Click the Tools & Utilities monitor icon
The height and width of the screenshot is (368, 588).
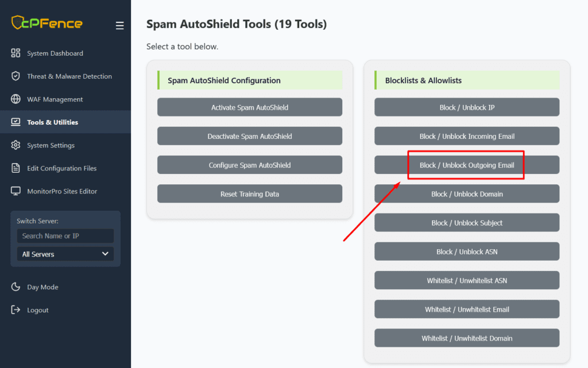pyautogui.click(x=16, y=122)
